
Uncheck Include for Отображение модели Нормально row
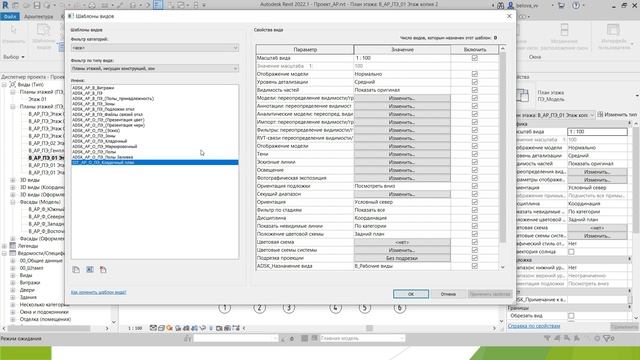pyautogui.click(x=474, y=74)
